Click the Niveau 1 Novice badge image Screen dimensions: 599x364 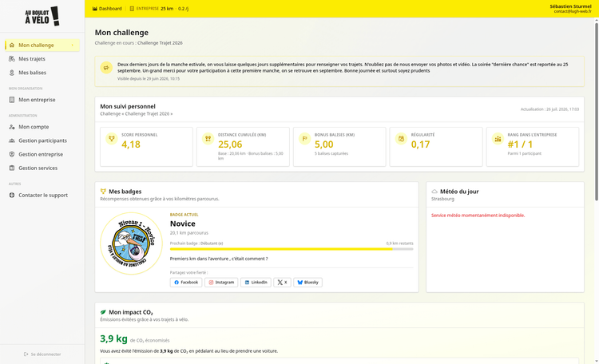131,243
